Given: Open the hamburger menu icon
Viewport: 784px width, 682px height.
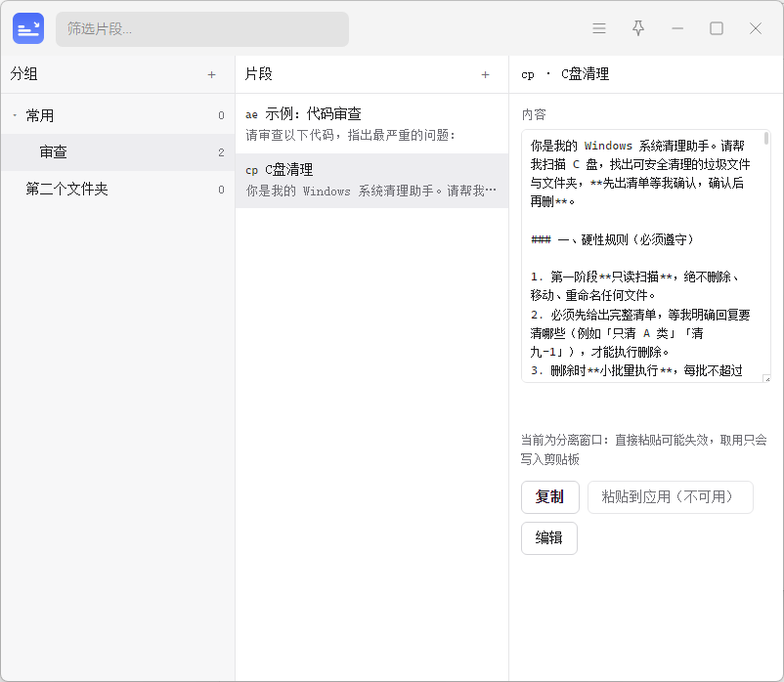Looking at the screenshot, I should [599, 28].
